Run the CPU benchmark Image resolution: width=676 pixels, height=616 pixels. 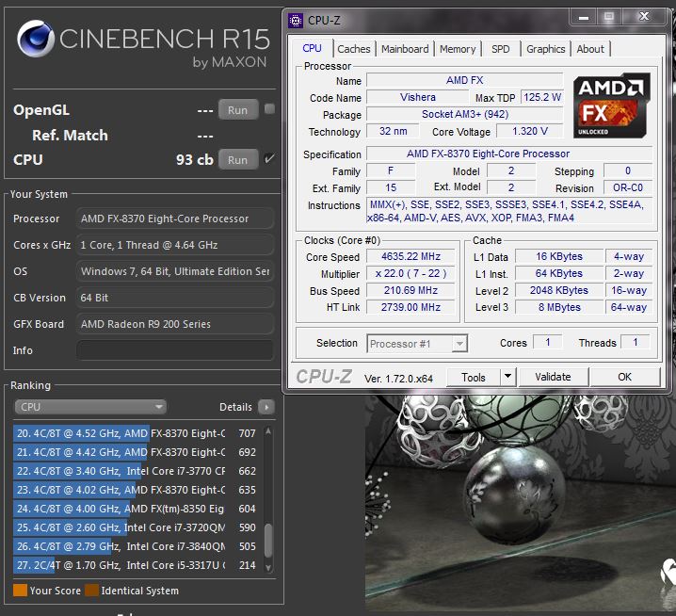pyautogui.click(x=238, y=159)
